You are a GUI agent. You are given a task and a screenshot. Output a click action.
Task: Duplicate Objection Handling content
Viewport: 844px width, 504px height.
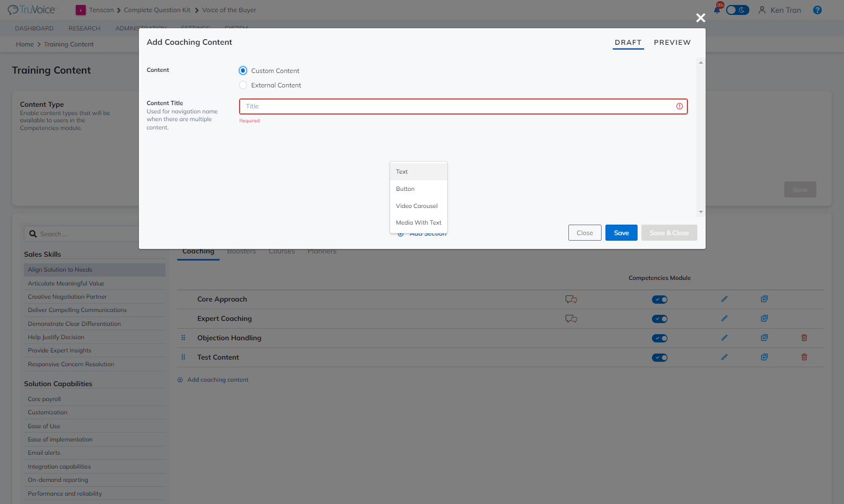point(764,338)
